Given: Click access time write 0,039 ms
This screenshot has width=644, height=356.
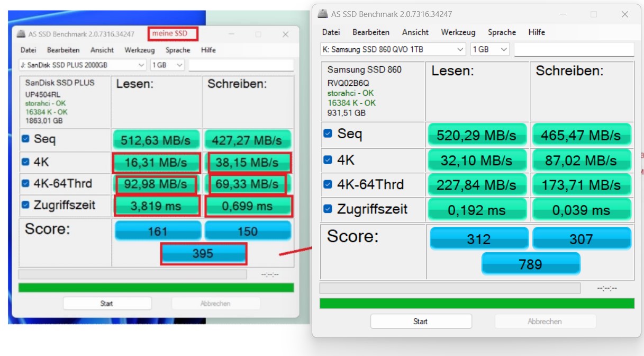Looking at the screenshot, I should (x=581, y=210).
